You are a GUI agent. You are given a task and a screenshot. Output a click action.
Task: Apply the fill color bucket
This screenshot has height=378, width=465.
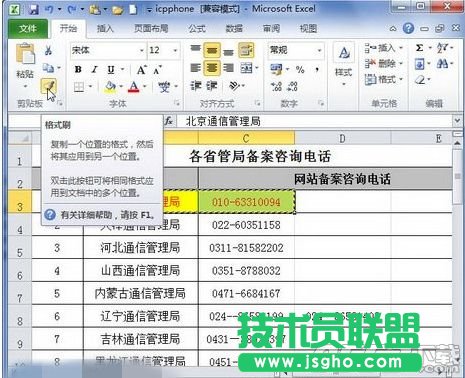point(110,87)
